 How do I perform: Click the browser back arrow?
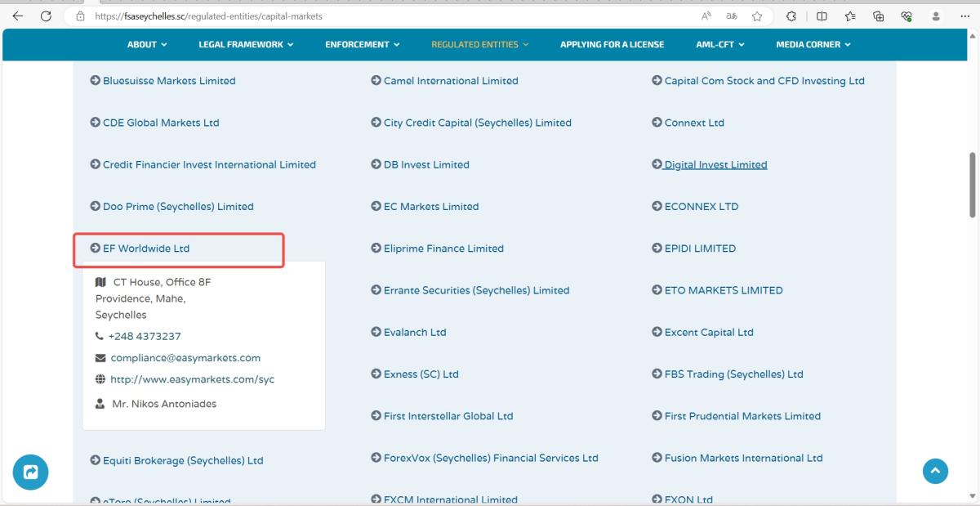click(18, 16)
